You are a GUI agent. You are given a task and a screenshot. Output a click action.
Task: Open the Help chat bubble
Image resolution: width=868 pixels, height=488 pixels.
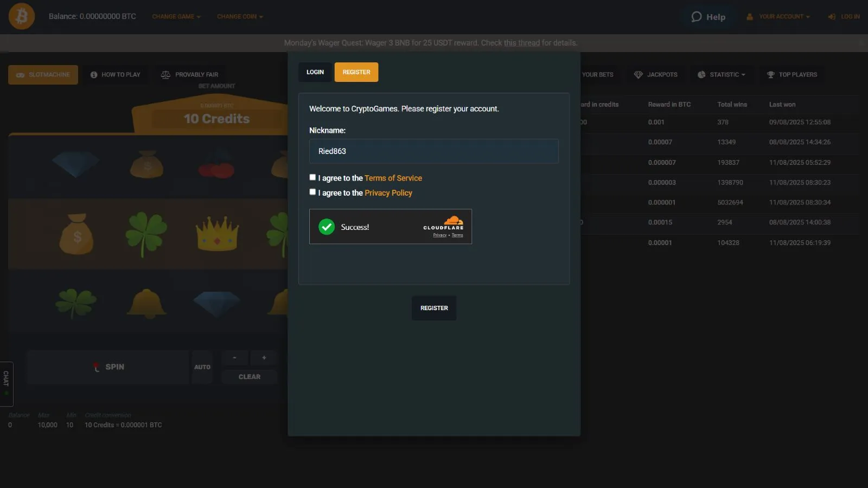click(x=708, y=17)
